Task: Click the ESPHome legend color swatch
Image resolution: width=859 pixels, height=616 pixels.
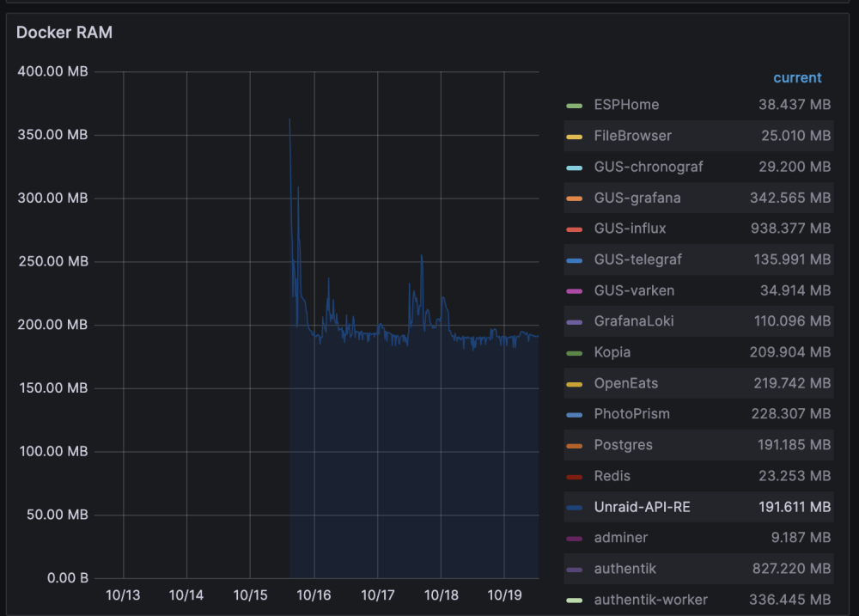Action: pos(574,105)
